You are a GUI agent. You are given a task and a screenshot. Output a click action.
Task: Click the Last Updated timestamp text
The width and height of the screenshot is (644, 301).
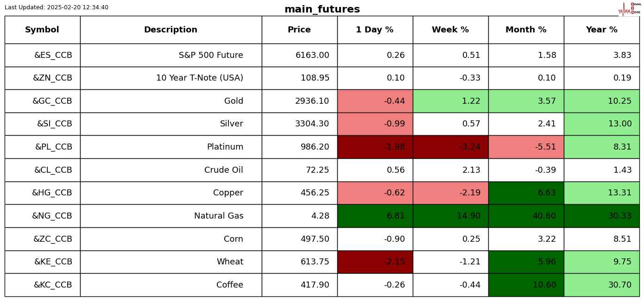pyautogui.click(x=57, y=7)
